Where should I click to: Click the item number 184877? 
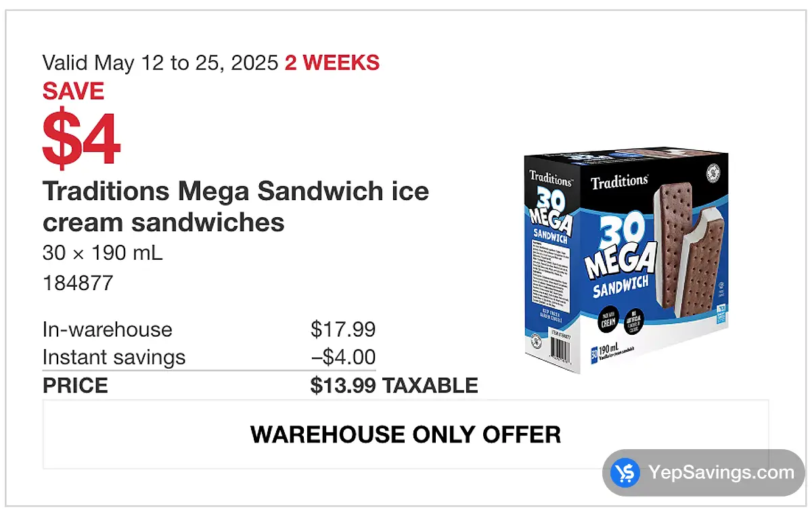point(78,283)
